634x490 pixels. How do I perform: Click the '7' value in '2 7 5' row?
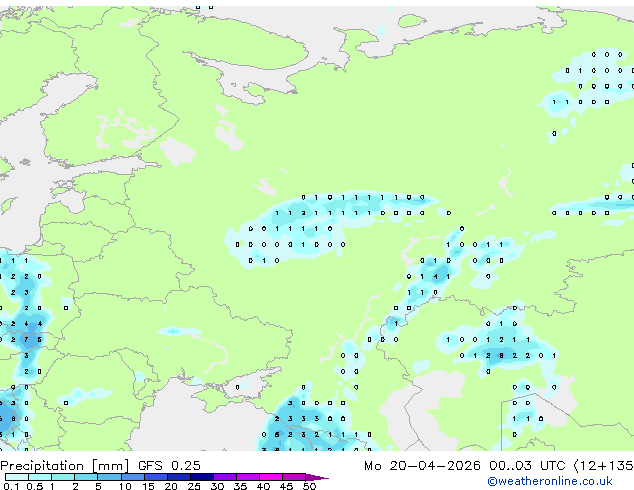26,340
